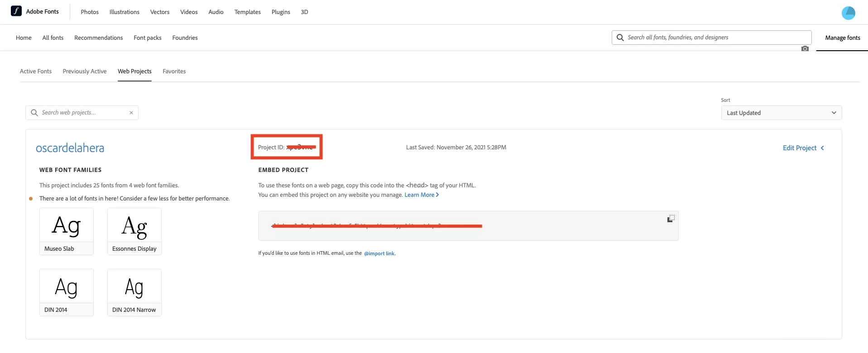This screenshot has width=868, height=353.
Task: Click the 'There are a lot of fonts' warning
Action: (134, 198)
